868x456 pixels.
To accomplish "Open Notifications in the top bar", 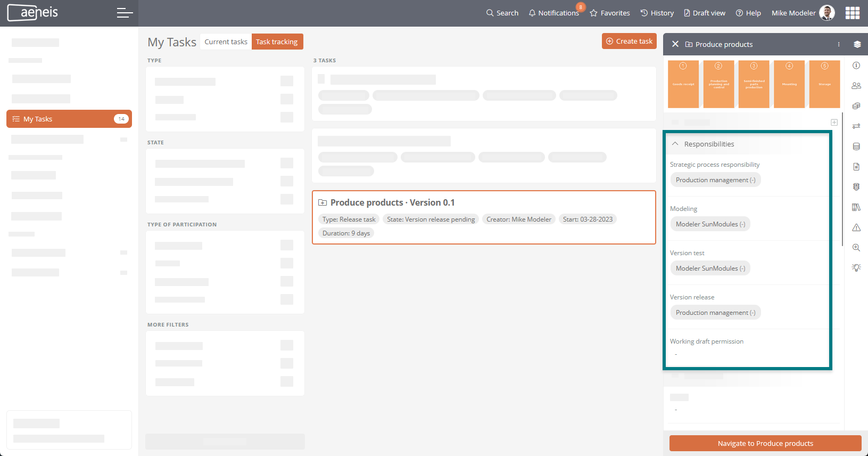I will click(553, 13).
